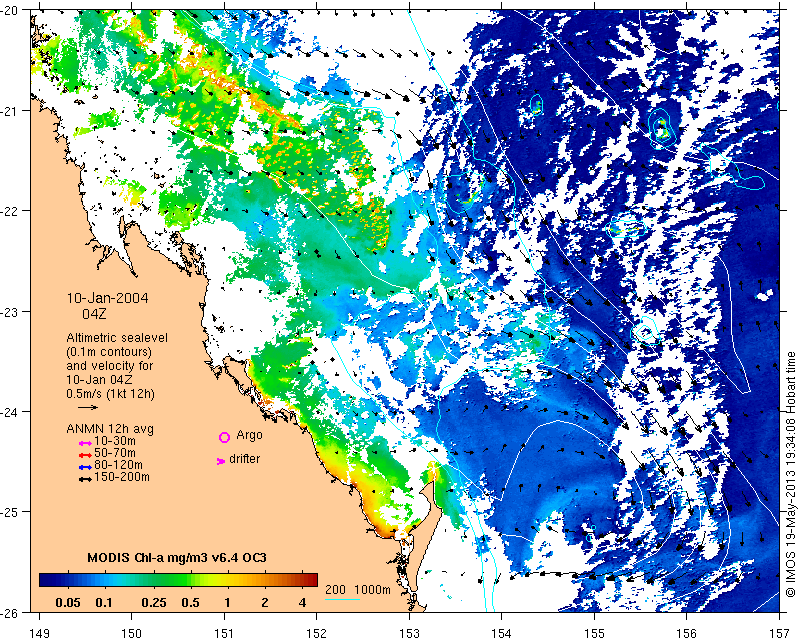Click the 0.5m/s velocity scale arrow

88,407
